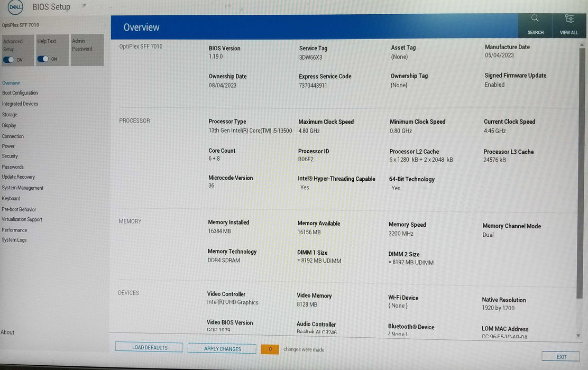Click DIMM 2 Size 8192 MB UDIMM

pyautogui.click(x=411, y=262)
